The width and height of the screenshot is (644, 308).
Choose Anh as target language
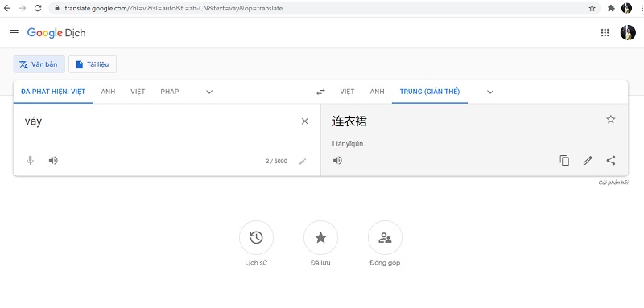point(377,92)
